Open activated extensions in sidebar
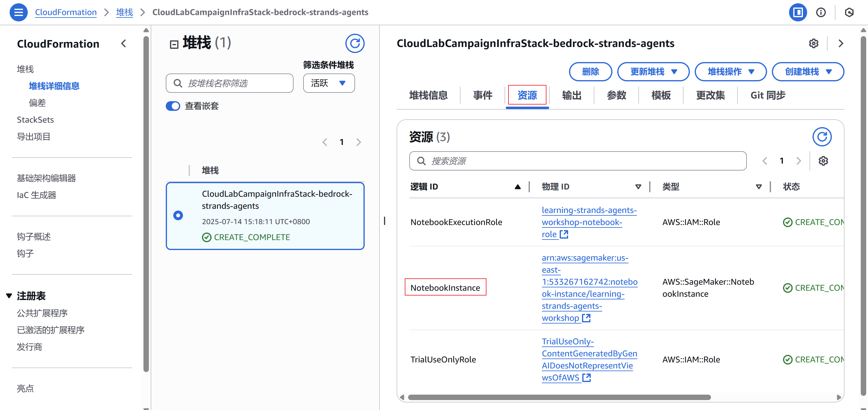The width and height of the screenshot is (868, 410). pos(51,330)
